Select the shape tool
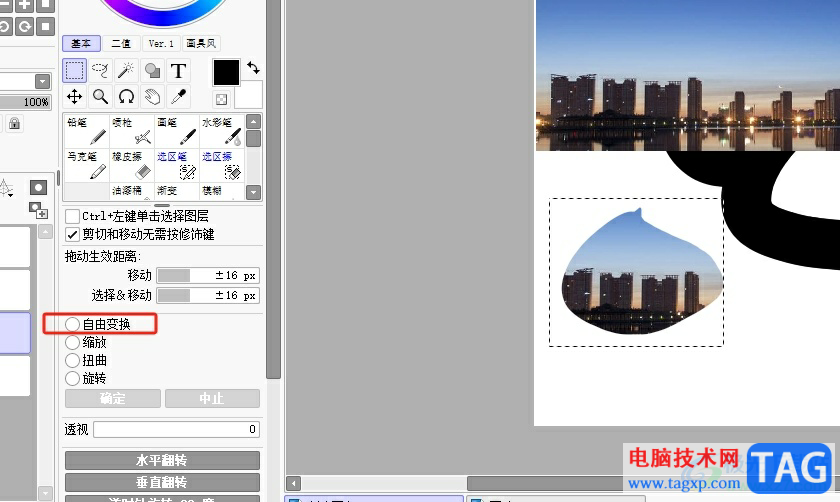 [x=152, y=70]
